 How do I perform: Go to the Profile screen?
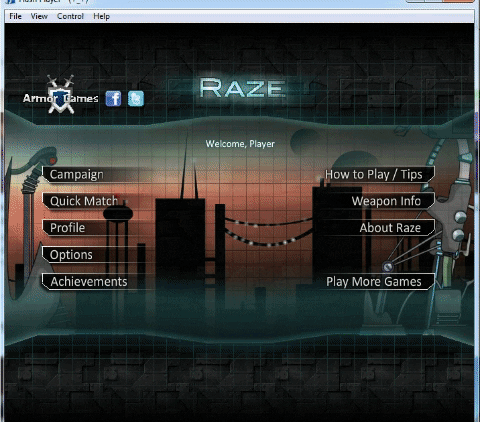[97, 228]
